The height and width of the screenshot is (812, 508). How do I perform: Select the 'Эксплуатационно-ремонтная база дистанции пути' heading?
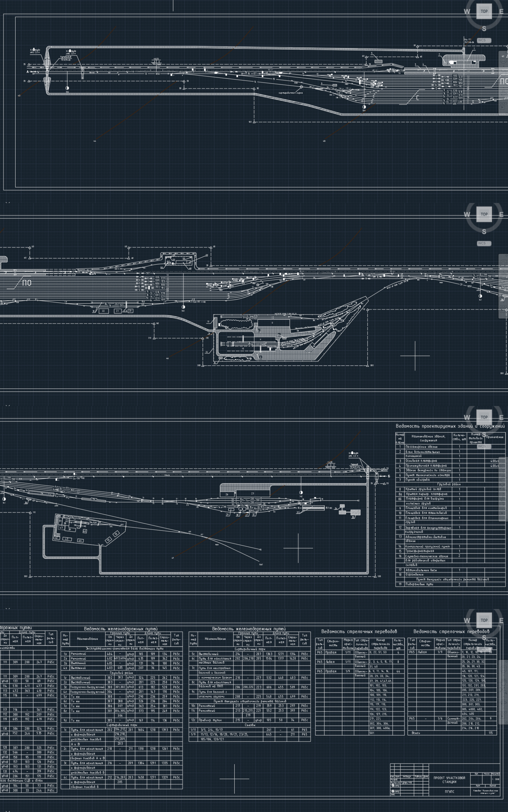(x=125, y=649)
